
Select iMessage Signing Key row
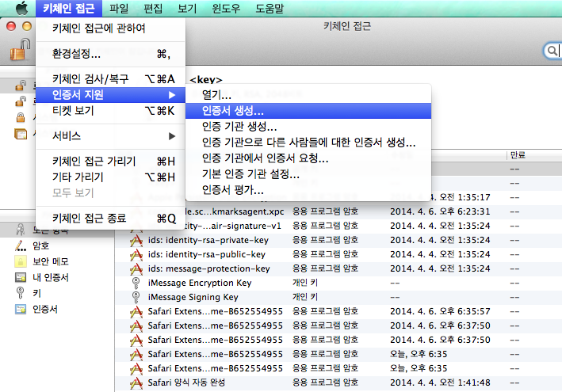[338, 297]
